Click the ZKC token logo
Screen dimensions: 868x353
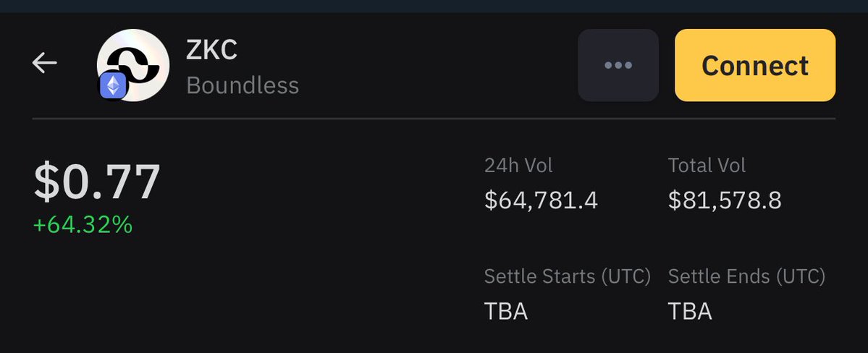pos(133,65)
